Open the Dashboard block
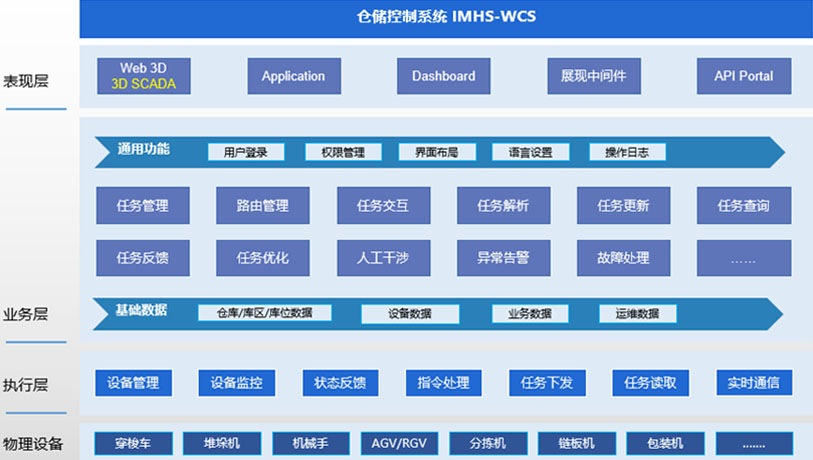 [443, 76]
